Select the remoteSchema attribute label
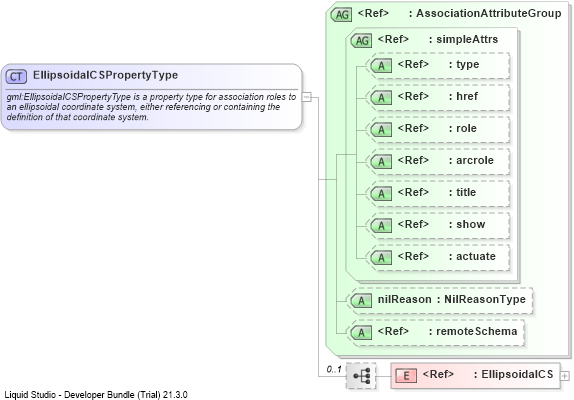 click(x=477, y=331)
